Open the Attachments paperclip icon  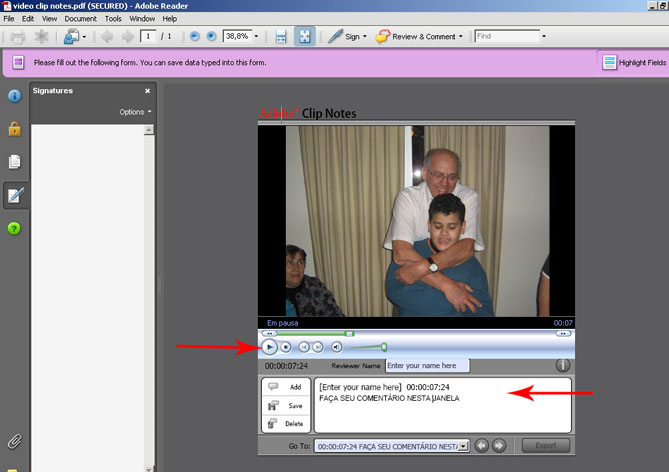15,441
